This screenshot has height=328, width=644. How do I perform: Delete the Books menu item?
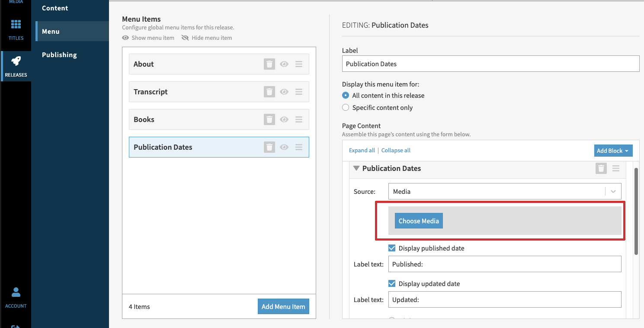[269, 119]
